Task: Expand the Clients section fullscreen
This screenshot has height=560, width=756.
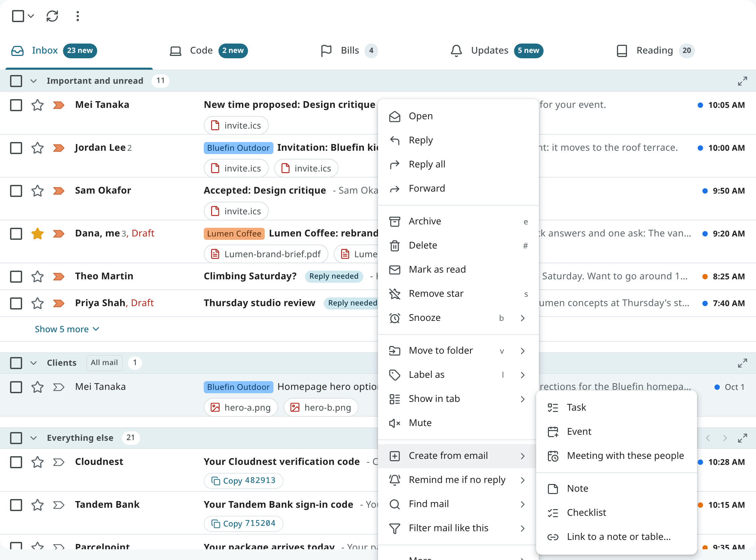Action: [742, 363]
